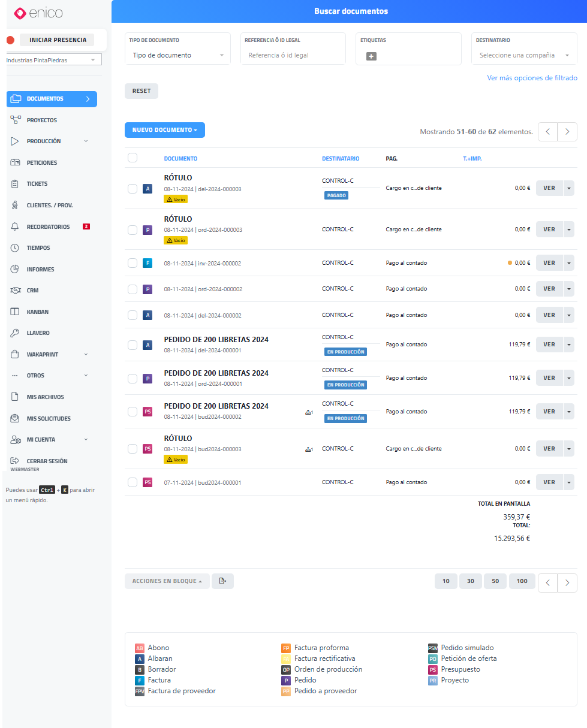
Task: Check the box for del-2024-000003 row
Action: click(x=133, y=189)
